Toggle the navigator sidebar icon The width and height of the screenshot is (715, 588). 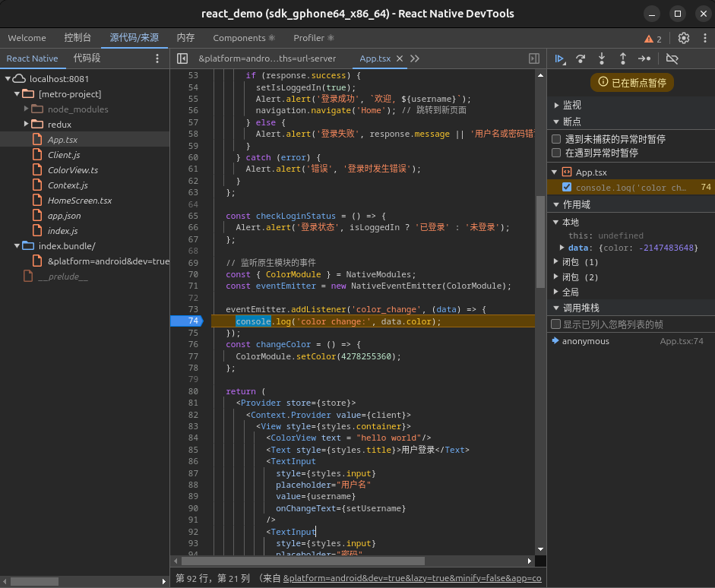[182, 58]
